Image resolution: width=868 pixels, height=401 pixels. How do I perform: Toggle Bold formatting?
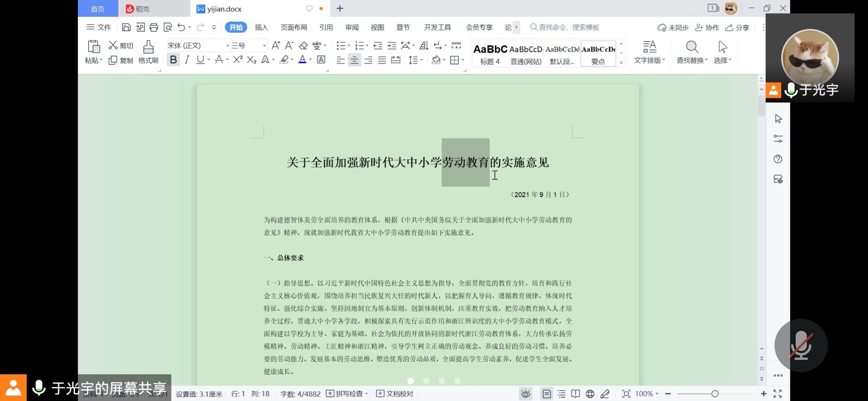click(x=173, y=60)
